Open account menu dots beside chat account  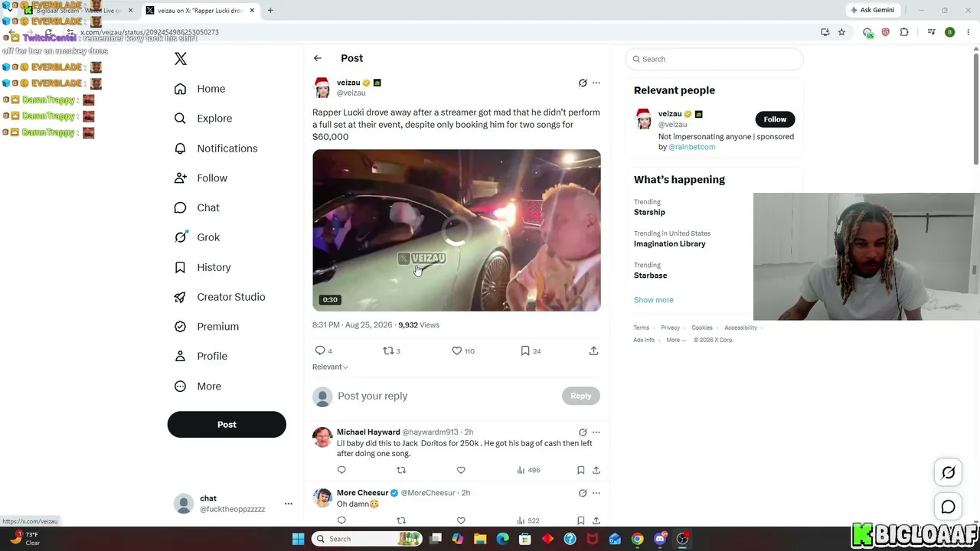pyautogui.click(x=289, y=504)
